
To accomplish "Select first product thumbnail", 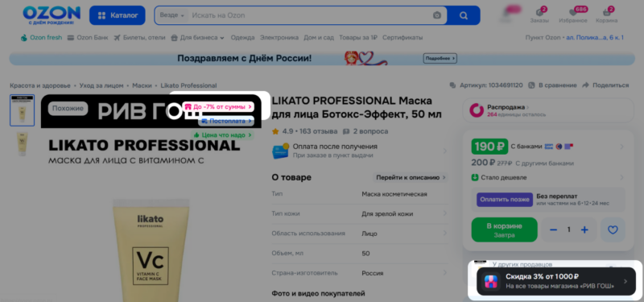I will pyautogui.click(x=23, y=110).
